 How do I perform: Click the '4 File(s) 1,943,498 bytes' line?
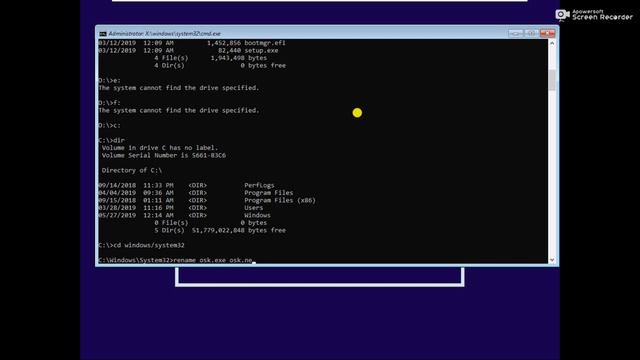tap(211, 58)
